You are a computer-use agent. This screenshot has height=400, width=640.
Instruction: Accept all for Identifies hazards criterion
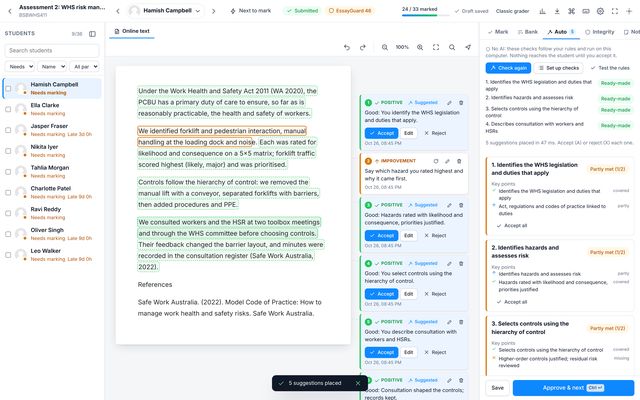[x=512, y=302]
